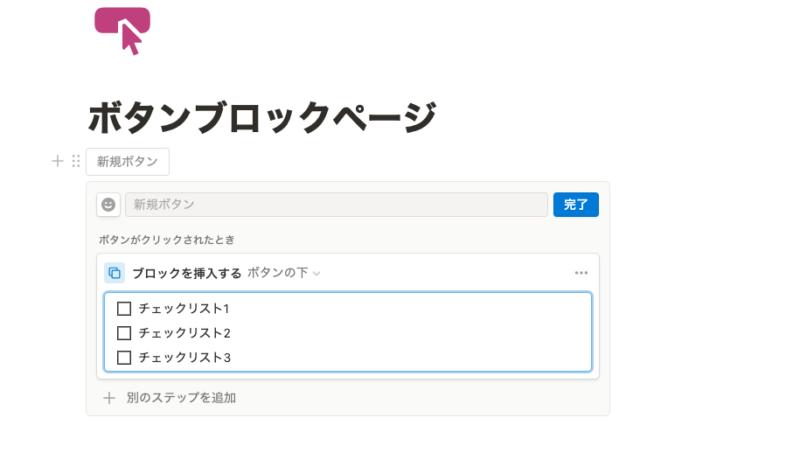Viewport: 800px width, 467px height.
Task: Check the チェックリスト1 checkbox
Action: pos(124,309)
